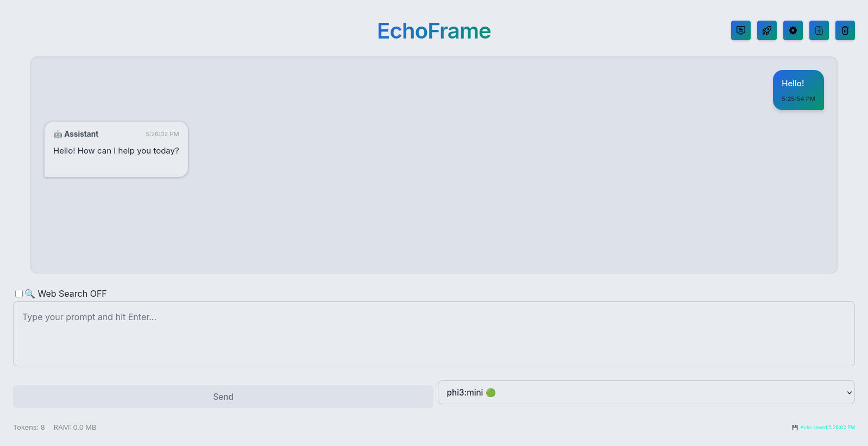Click the EchoFrame title heading
The width and height of the screenshot is (868, 446).
(x=434, y=31)
